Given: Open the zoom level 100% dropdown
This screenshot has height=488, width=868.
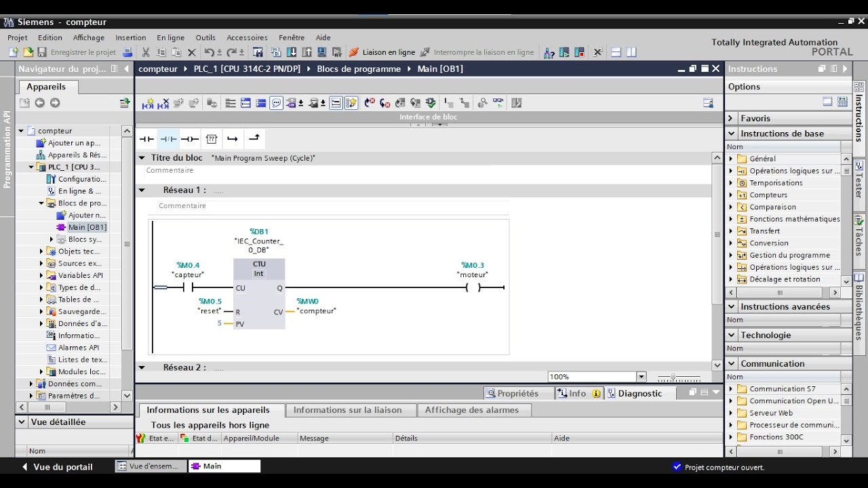Looking at the screenshot, I should coord(642,377).
